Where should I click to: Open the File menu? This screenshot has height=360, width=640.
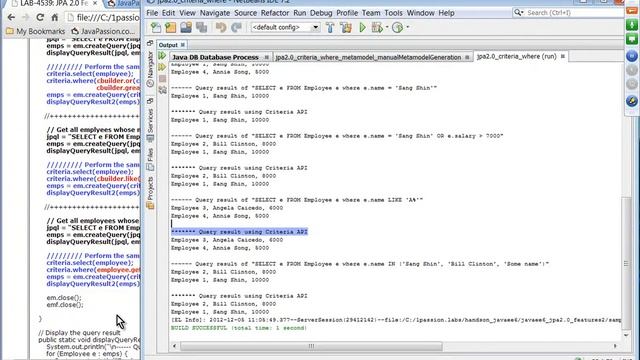(x=152, y=13)
